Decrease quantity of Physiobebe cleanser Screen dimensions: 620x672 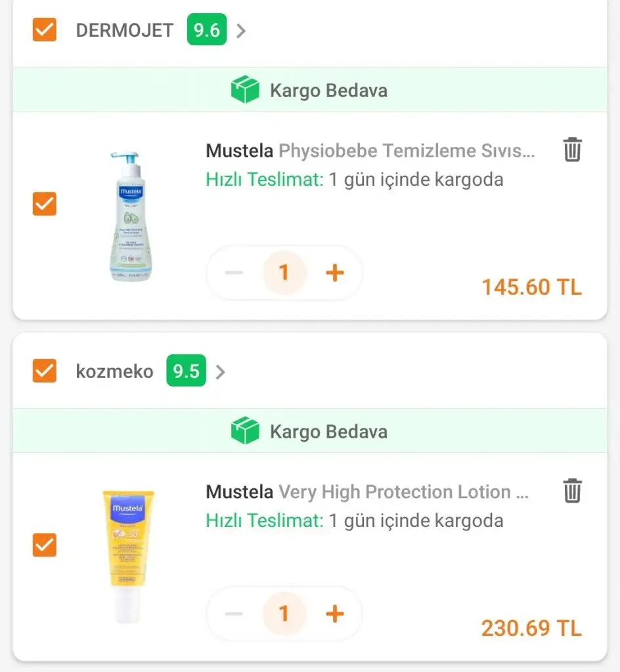(234, 272)
